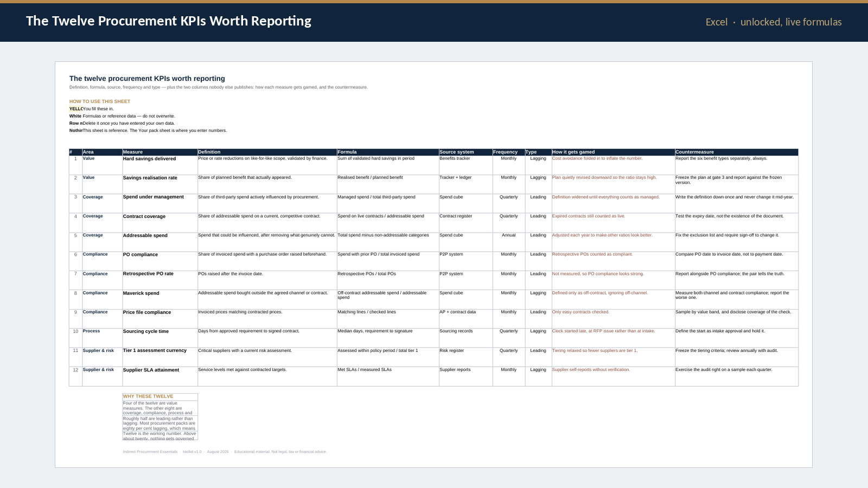Select the 'Frequency' column header

point(509,152)
